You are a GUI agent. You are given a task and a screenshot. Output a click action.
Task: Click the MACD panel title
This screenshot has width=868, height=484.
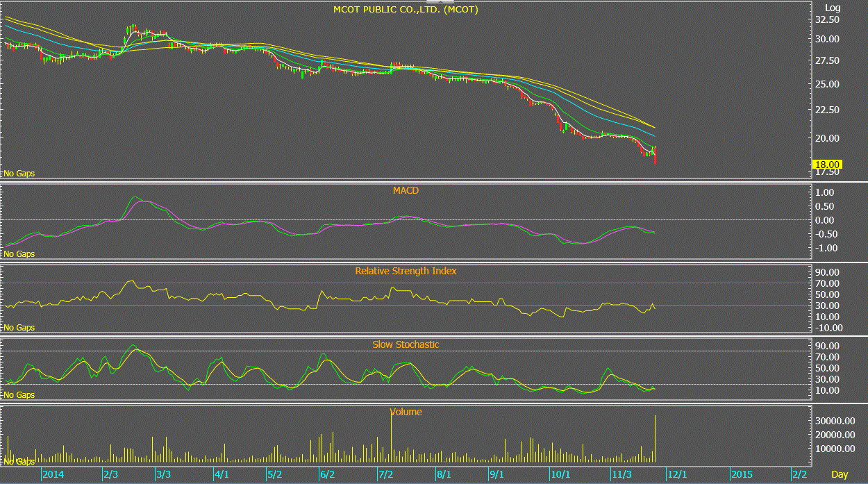coord(406,190)
